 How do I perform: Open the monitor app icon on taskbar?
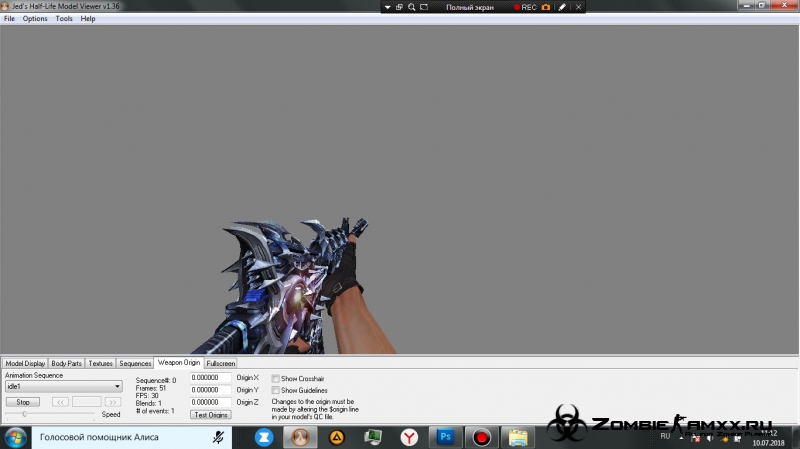(x=373, y=437)
